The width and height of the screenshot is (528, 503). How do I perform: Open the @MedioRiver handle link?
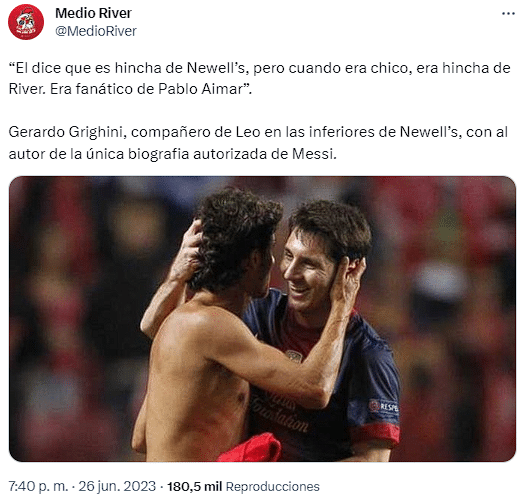[96, 31]
